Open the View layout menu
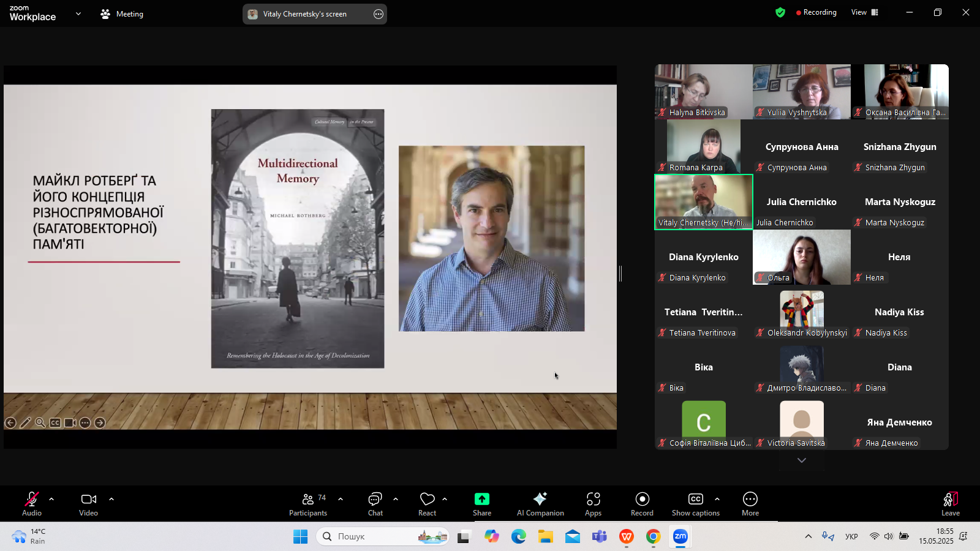Image resolution: width=980 pixels, height=551 pixels. (x=864, y=12)
